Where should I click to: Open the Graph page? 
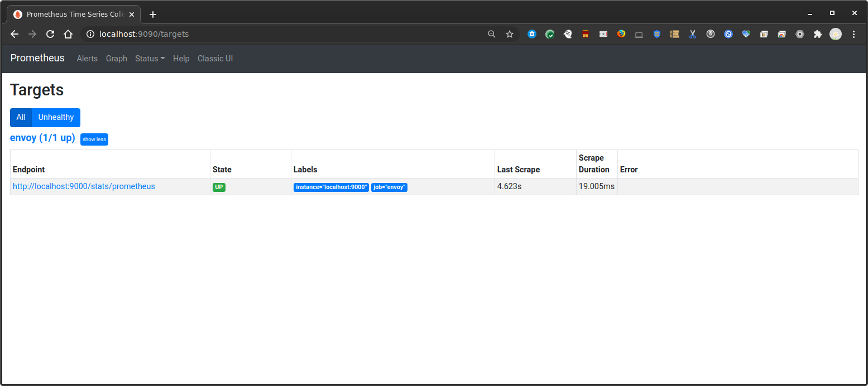tap(117, 59)
